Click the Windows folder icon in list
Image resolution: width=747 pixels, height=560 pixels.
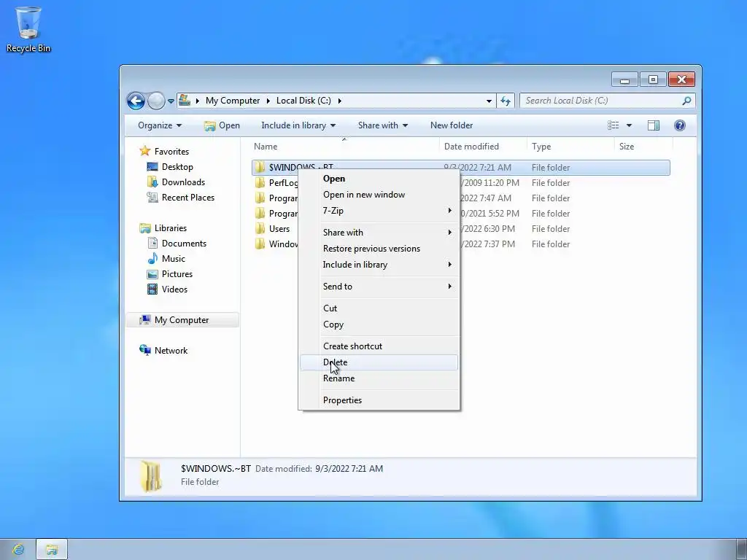260,244
